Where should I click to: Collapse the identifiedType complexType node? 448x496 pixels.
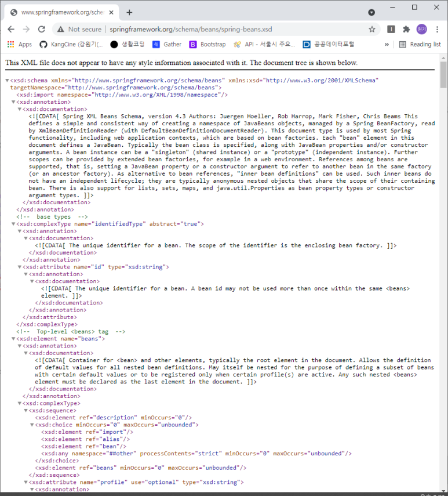(x=13, y=224)
